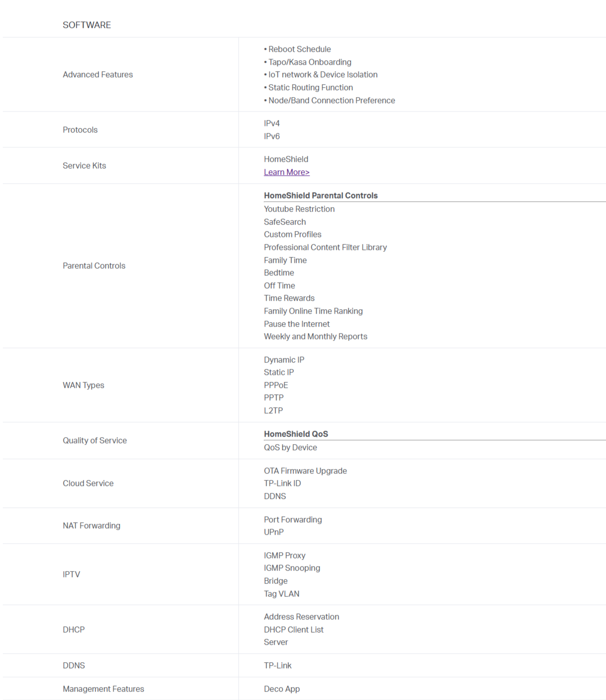Click the HomeShield QoS heading
The image size is (606, 700).
(296, 434)
